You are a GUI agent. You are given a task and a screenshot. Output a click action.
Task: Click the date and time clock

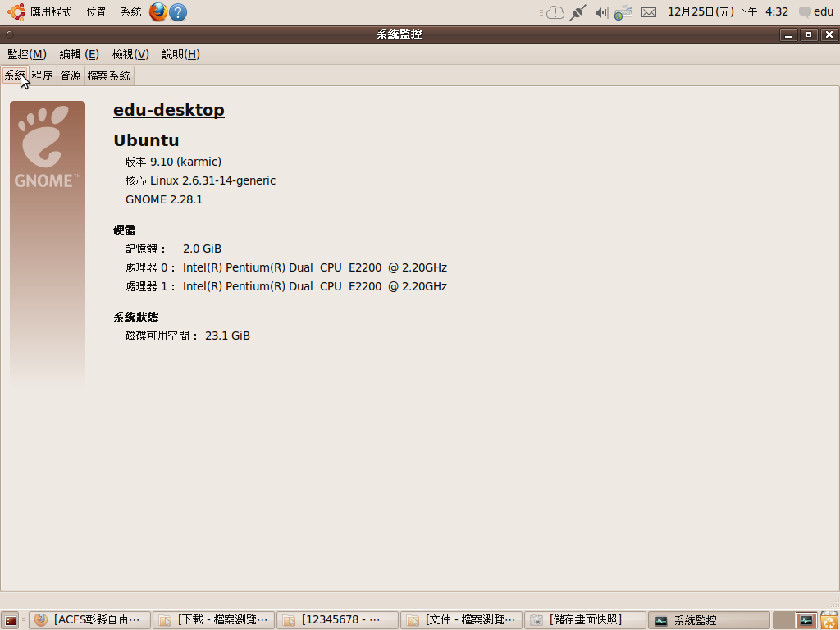click(x=728, y=12)
